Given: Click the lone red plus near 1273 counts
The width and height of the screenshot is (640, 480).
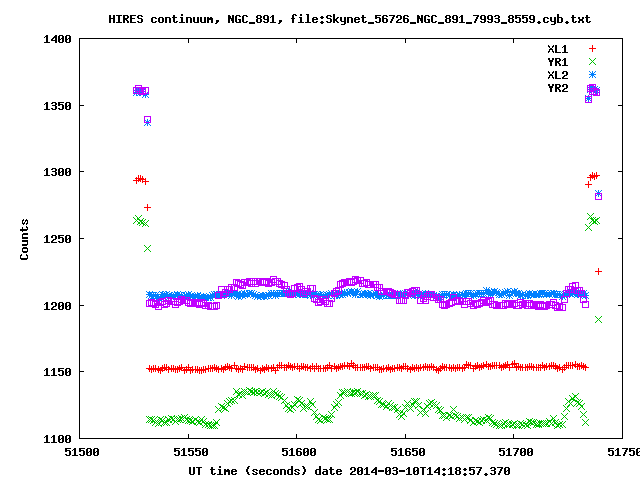Looking at the screenshot, I should [x=147, y=208].
